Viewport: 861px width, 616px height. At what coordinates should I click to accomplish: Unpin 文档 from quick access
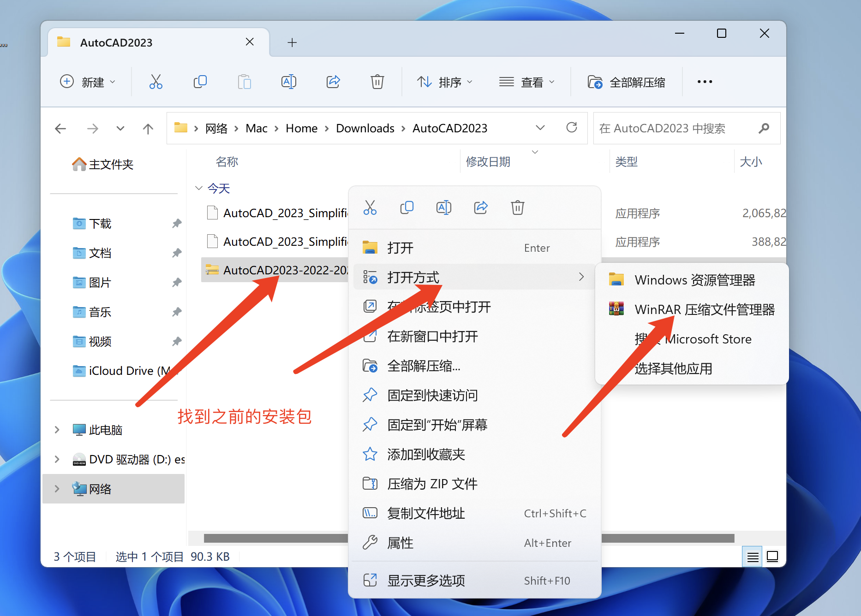177,253
